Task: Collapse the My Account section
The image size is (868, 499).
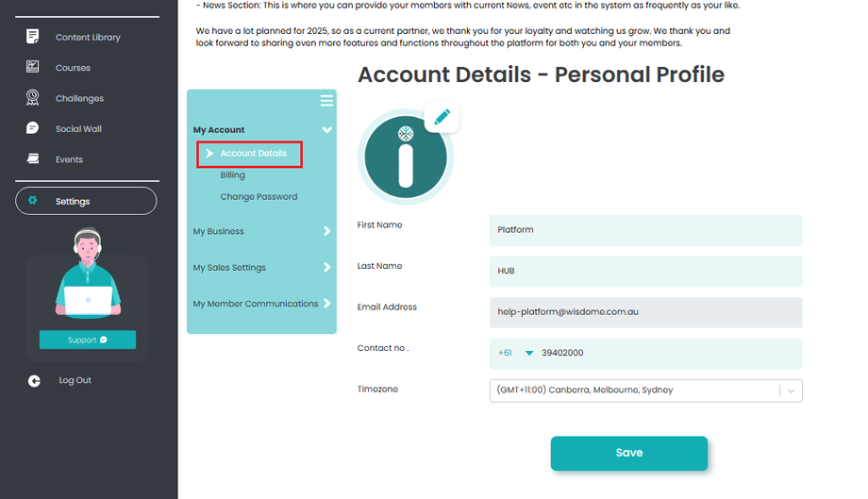Action: tap(326, 130)
